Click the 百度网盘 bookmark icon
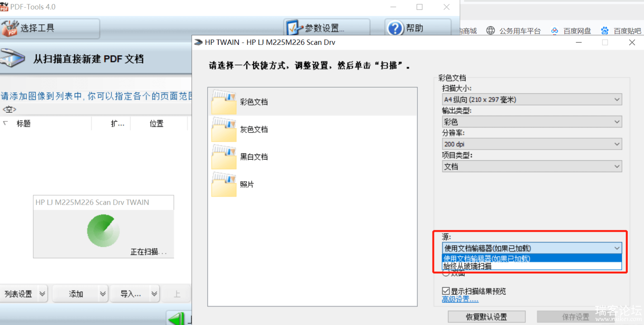Image resolution: width=644 pixels, height=325 pixels. [555, 31]
